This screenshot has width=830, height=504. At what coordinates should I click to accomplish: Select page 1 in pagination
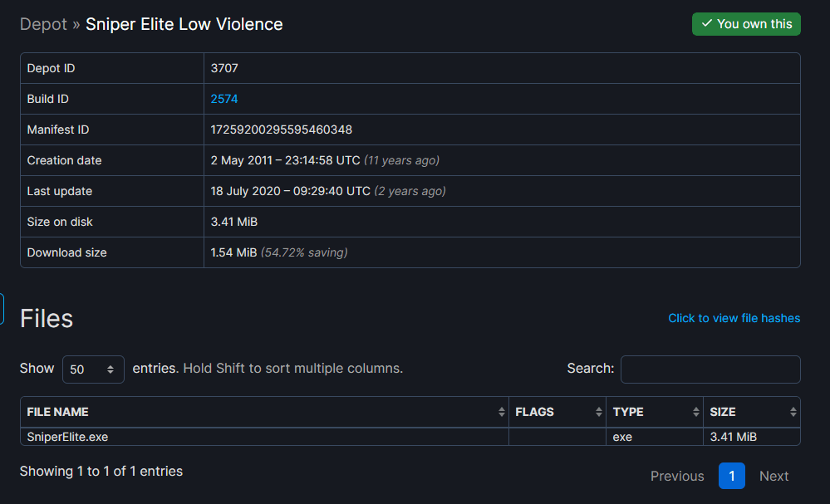point(731,476)
